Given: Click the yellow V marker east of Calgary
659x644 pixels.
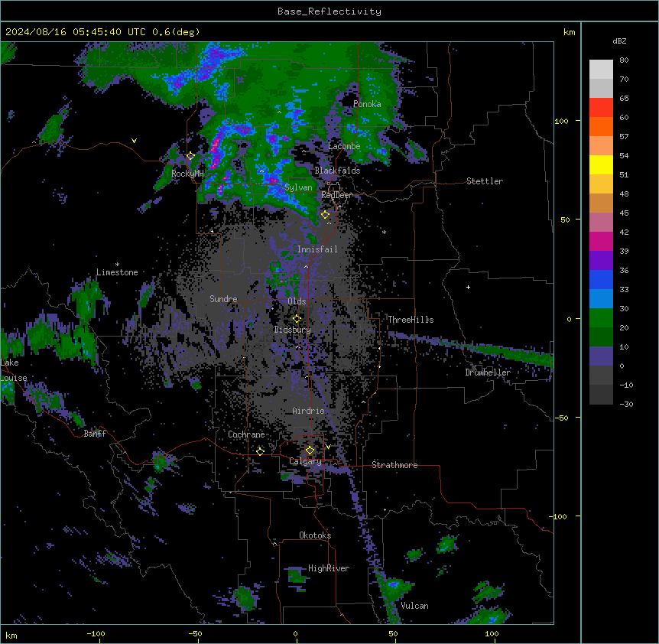Looking at the screenshot, I should tap(328, 447).
